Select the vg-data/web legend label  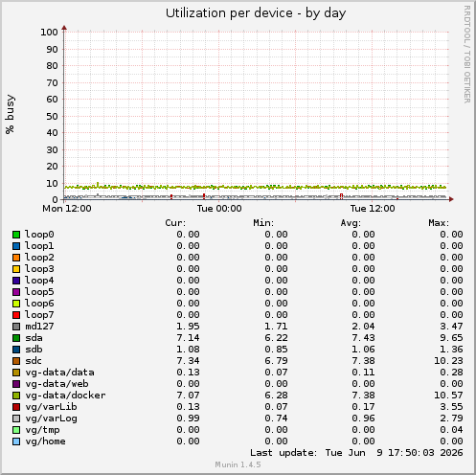click(x=57, y=384)
